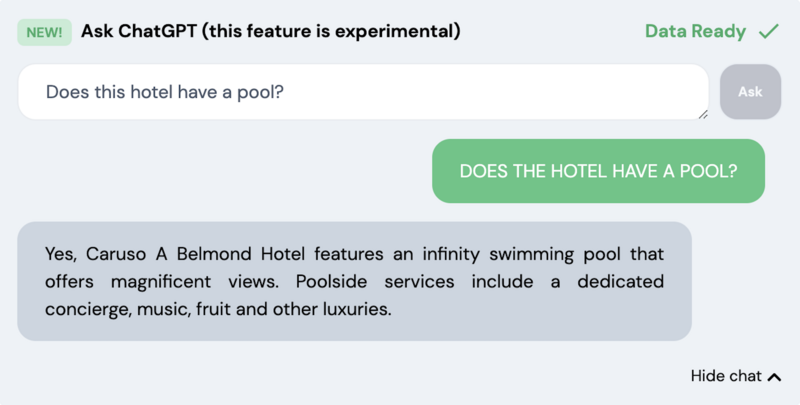
Task: Click the green NEW! badge
Action: pyautogui.click(x=44, y=32)
